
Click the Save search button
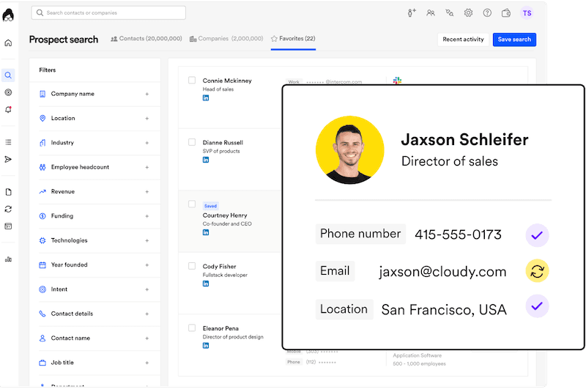click(x=514, y=40)
